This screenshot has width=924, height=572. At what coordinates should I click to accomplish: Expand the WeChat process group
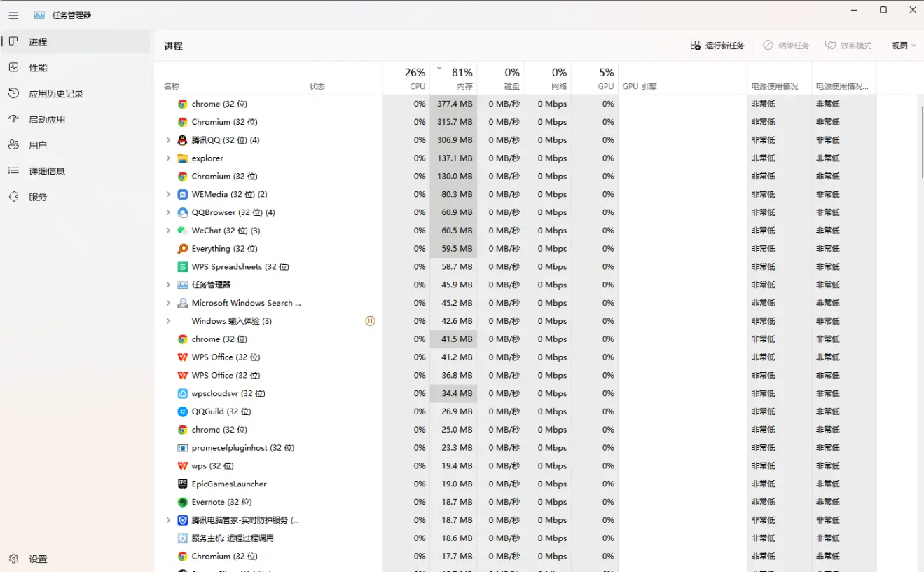click(168, 231)
